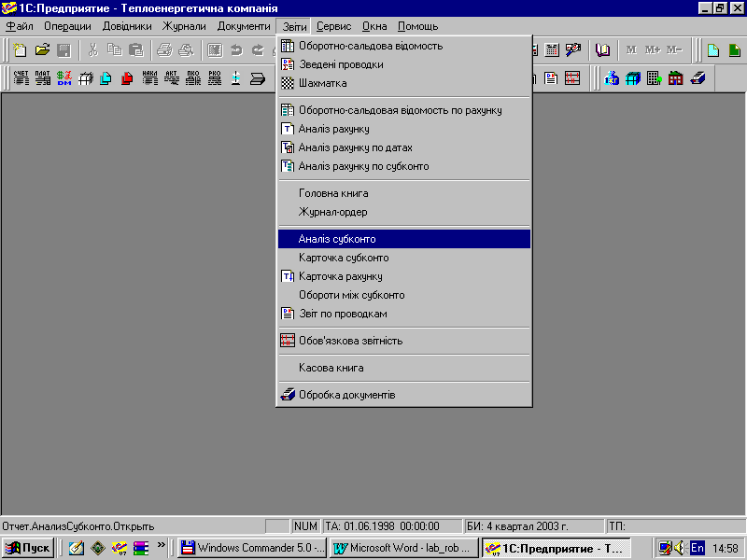Click the cyan documents toolbar icon
The image size is (747, 560).
[x=106, y=78]
